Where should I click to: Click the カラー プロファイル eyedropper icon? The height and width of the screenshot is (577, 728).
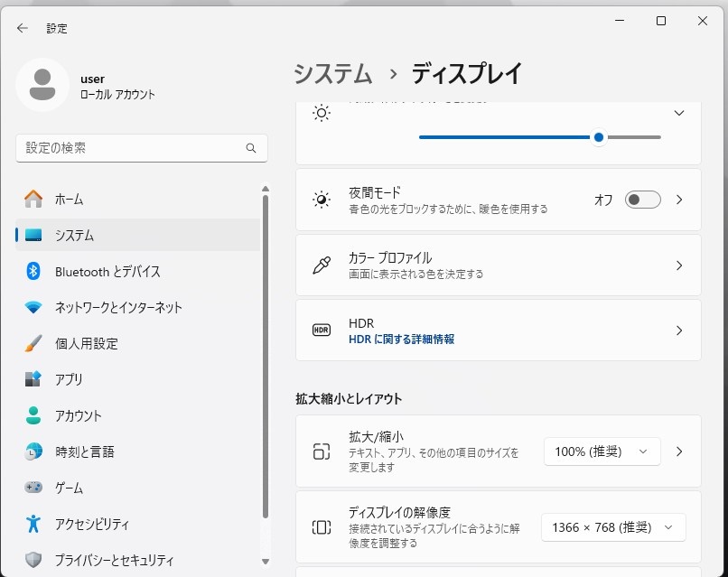tap(322, 265)
